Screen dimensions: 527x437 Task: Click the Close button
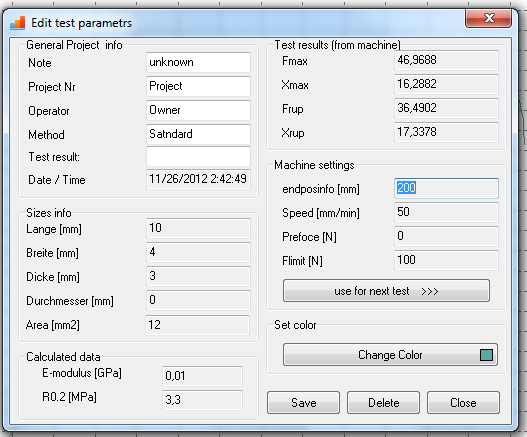(x=463, y=402)
